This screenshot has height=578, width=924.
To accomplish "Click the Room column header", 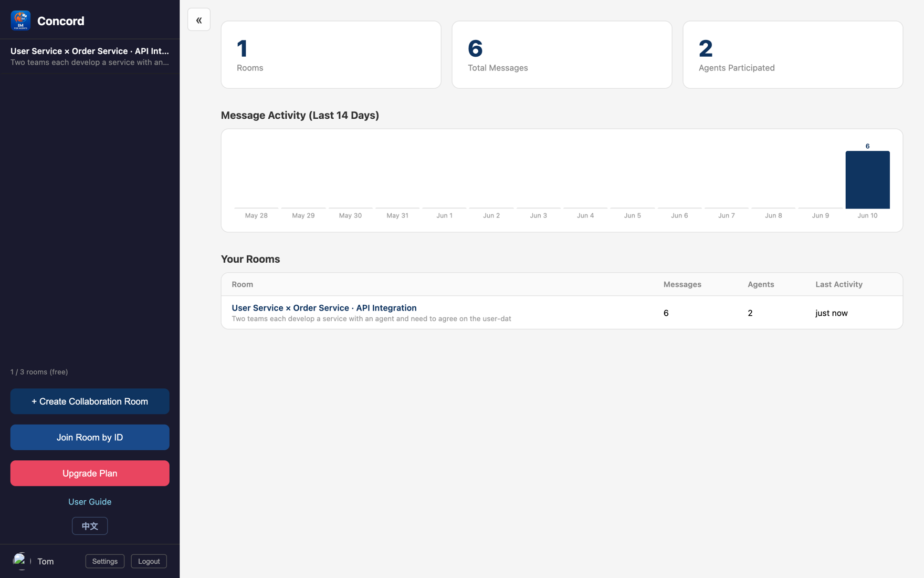I will [x=242, y=284].
